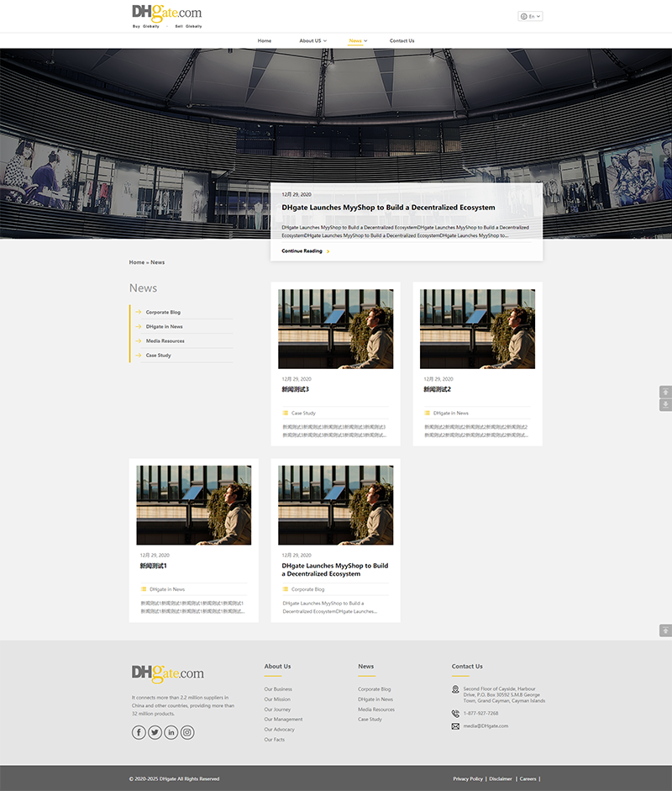Click the envelope icon beside media@DHgate.com
Screen dimensions: 672x791
455,726
